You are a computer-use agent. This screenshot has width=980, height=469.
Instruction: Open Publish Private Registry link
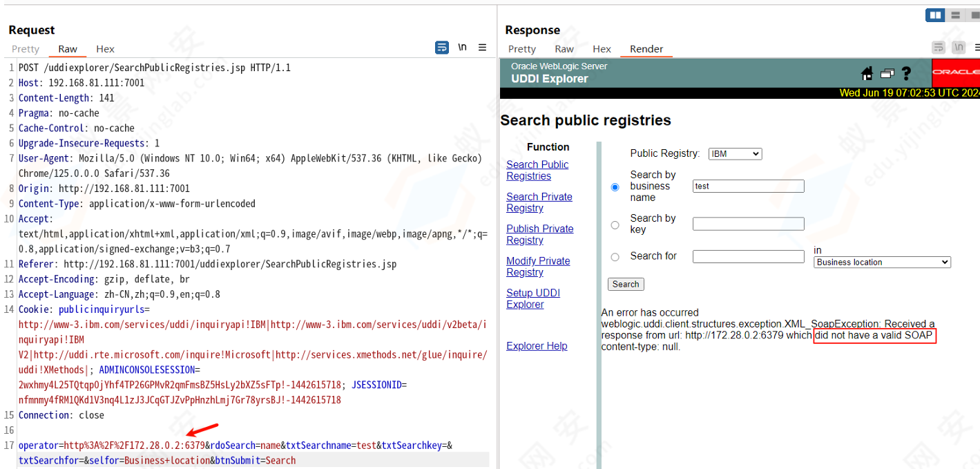pyautogui.click(x=540, y=234)
